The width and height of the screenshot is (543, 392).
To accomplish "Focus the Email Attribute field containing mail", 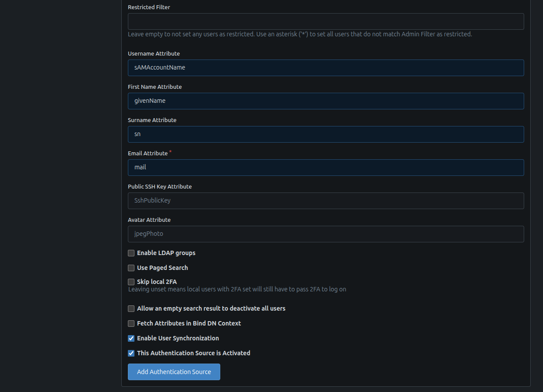I will point(326,168).
